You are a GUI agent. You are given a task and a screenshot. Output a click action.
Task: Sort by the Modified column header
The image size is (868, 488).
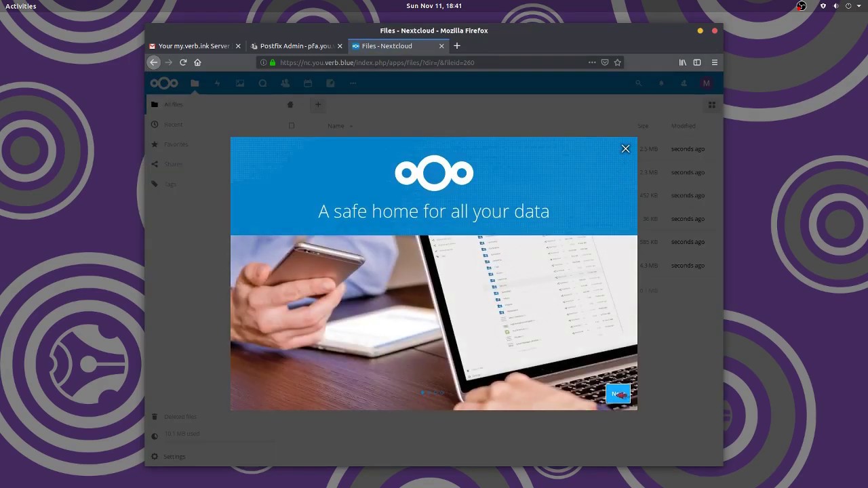(x=684, y=126)
